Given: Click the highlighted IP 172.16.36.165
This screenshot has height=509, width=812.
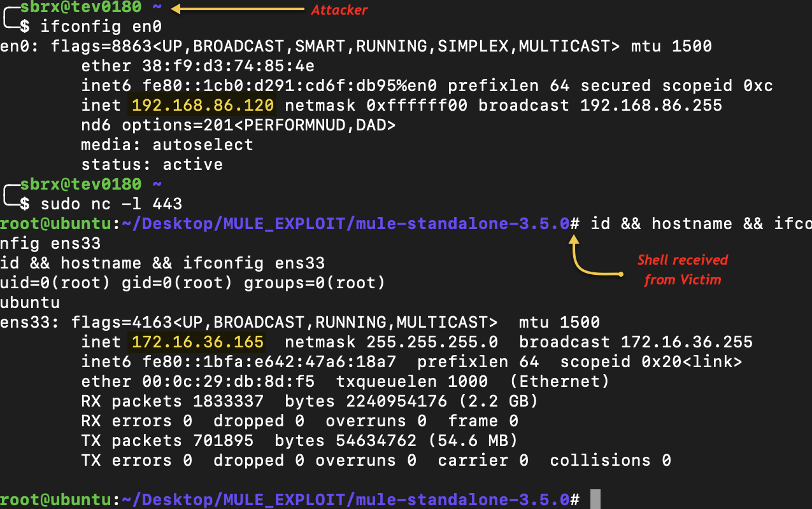Looking at the screenshot, I should tap(198, 342).
